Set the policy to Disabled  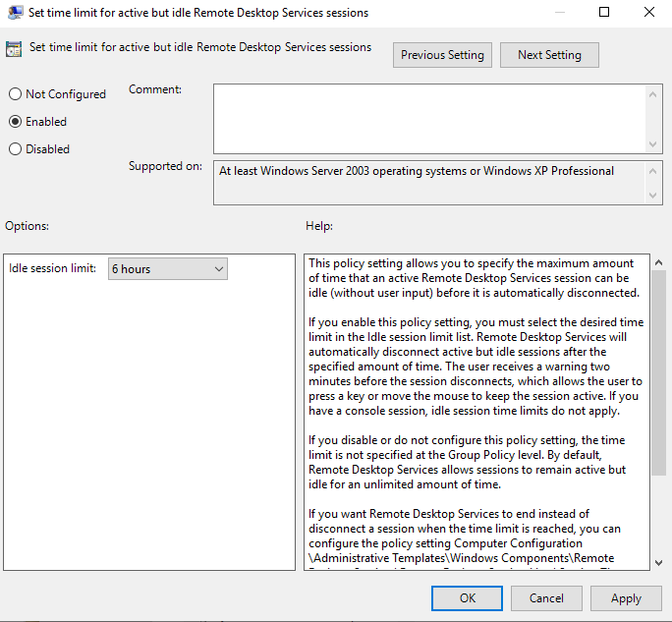tap(15, 149)
